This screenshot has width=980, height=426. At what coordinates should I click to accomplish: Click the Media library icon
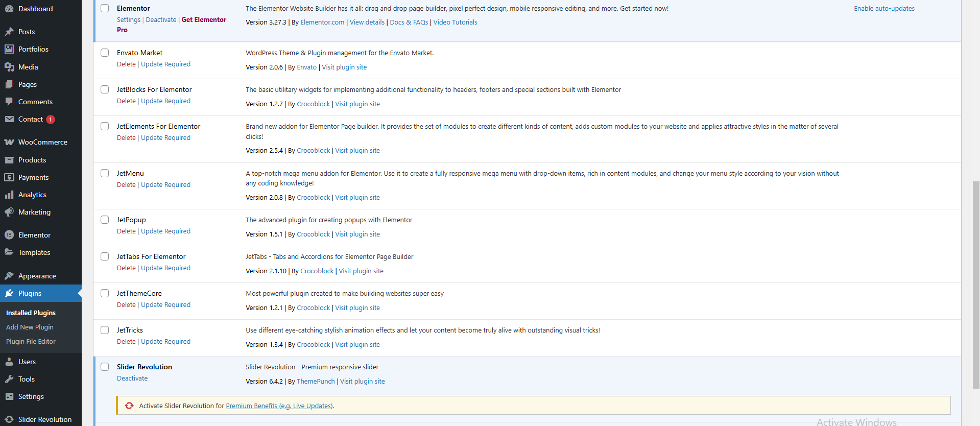pos(9,67)
